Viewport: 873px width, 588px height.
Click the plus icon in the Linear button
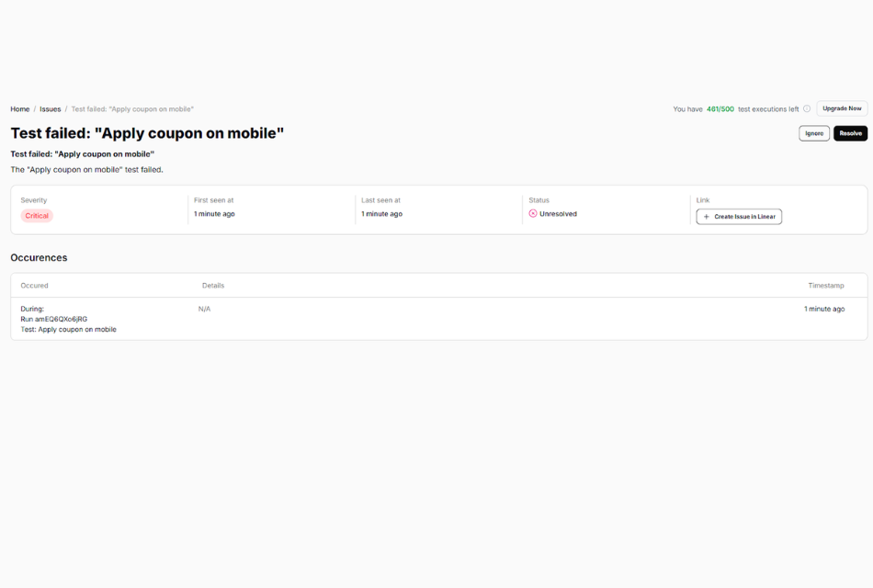705,217
